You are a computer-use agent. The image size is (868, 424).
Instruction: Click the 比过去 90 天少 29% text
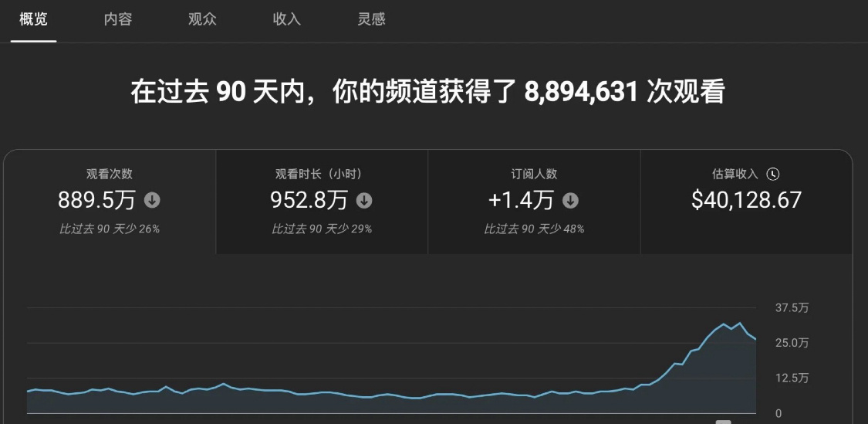pyautogui.click(x=322, y=229)
